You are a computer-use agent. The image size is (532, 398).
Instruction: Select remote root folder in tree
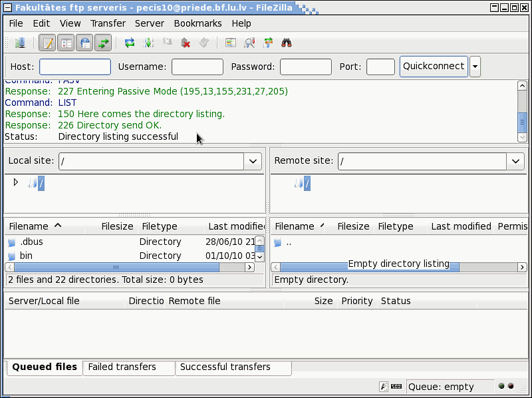(307, 184)
